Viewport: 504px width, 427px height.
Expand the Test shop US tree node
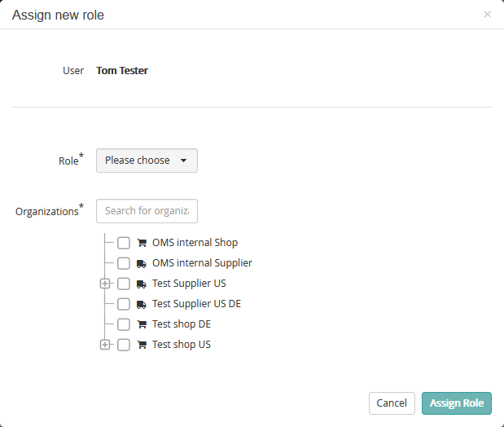pyautogui.click(x=105, y=345)
